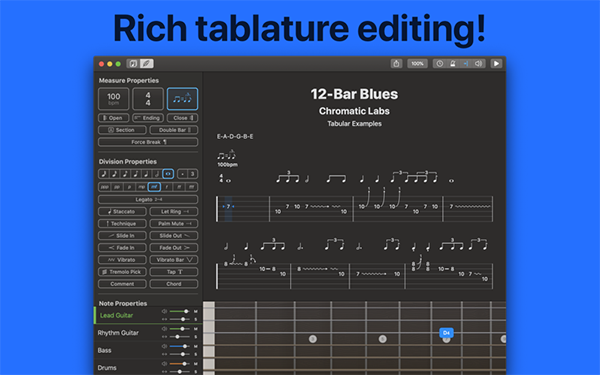Add an Open repeat to the measure

[x=113, y=118]
